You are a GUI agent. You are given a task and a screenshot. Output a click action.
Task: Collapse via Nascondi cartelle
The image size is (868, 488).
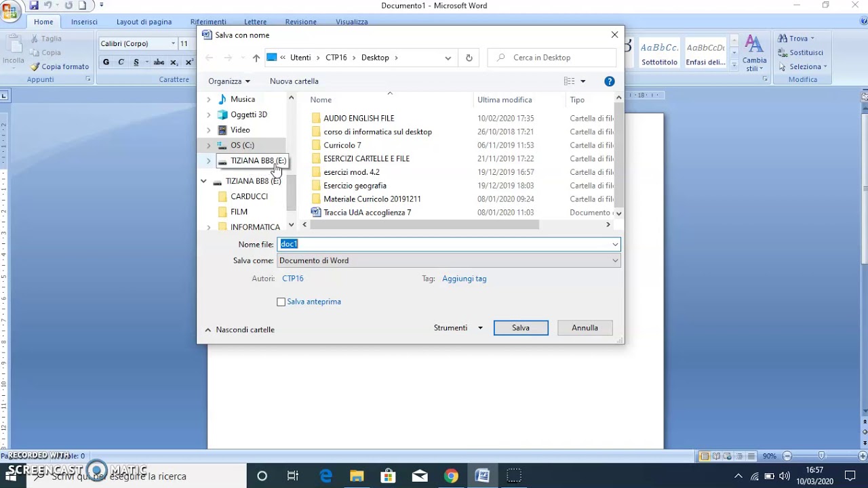pos(240,329)
